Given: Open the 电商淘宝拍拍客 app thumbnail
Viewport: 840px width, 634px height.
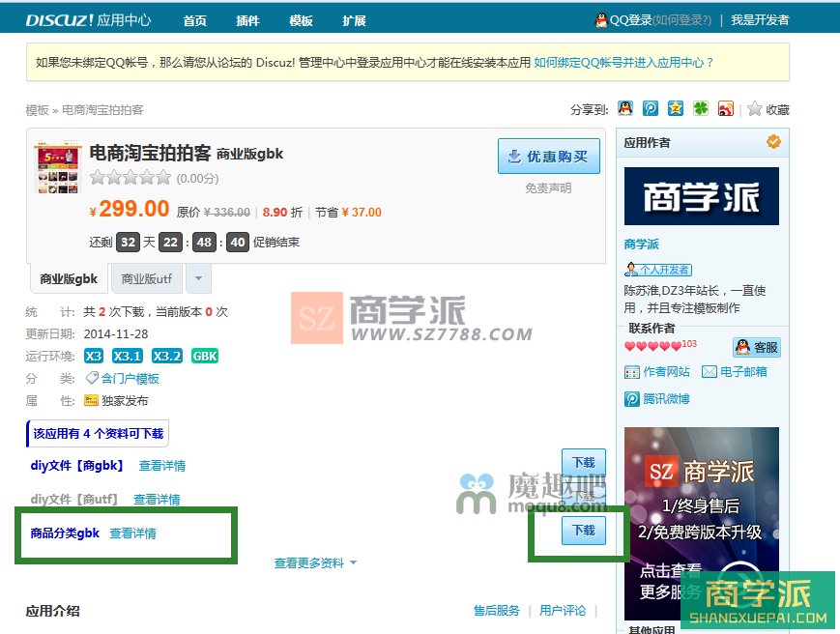Looking at the screenshot, I should coord(57,166).
